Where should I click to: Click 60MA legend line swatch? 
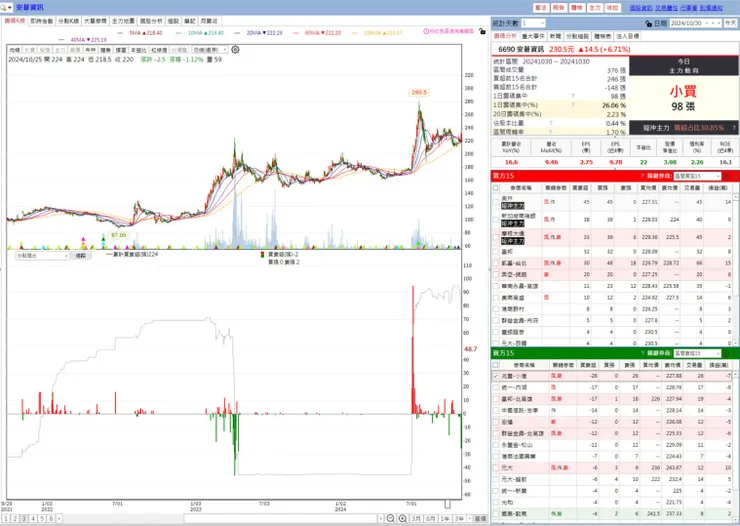click(x=296, y=33)
